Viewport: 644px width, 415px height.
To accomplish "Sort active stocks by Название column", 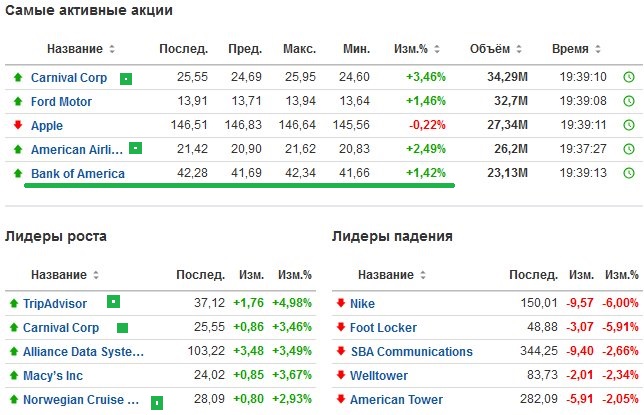I will point(112,49).
